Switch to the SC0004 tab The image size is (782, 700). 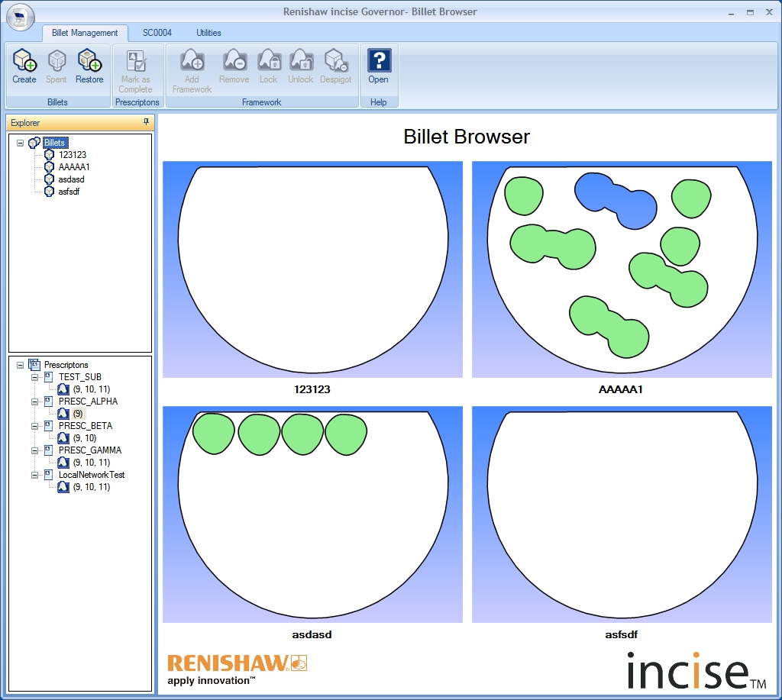157,33
